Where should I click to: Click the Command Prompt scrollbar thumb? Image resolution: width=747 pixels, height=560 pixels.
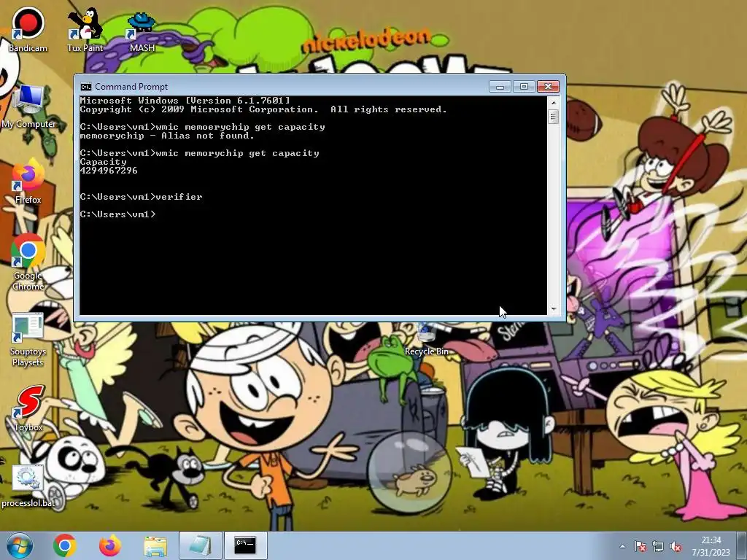553,117
